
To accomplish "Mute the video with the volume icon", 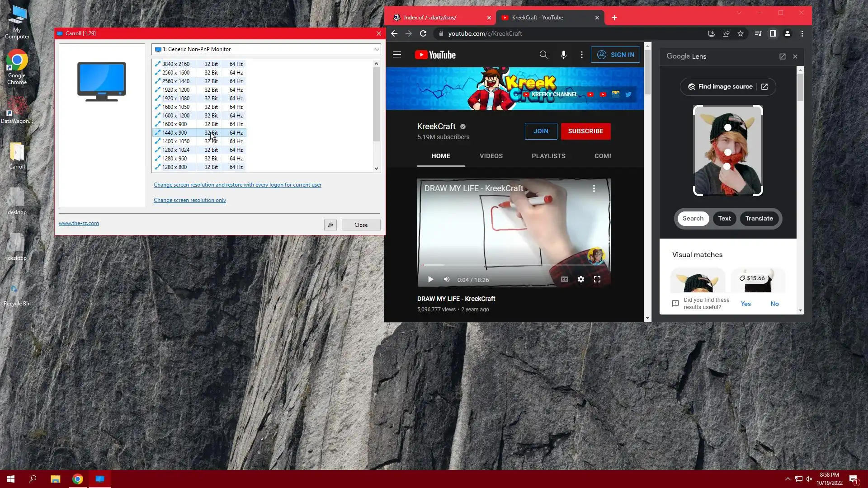I will click(x=447, y=280).
